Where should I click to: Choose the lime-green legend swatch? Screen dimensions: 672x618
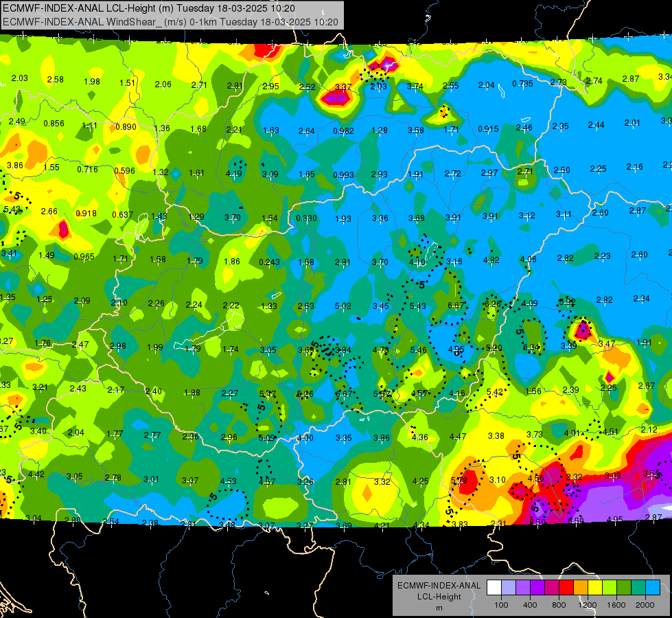pyautogui.click(x=610, y=588)
